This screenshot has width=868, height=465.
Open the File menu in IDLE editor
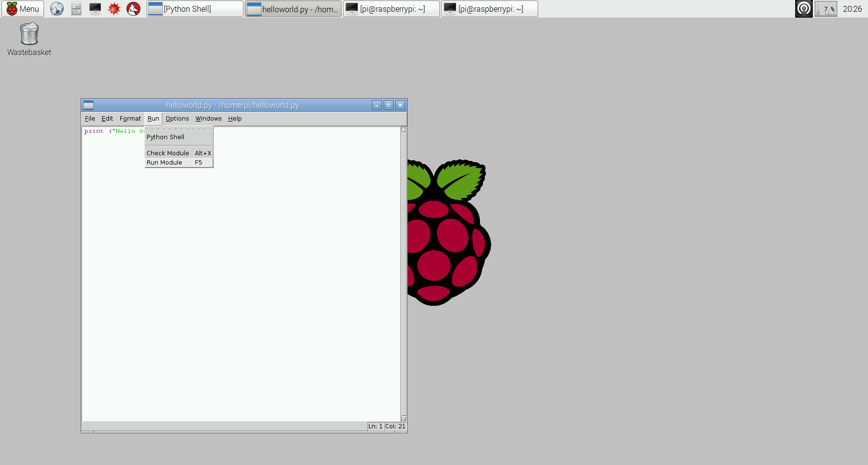(90, 119)
